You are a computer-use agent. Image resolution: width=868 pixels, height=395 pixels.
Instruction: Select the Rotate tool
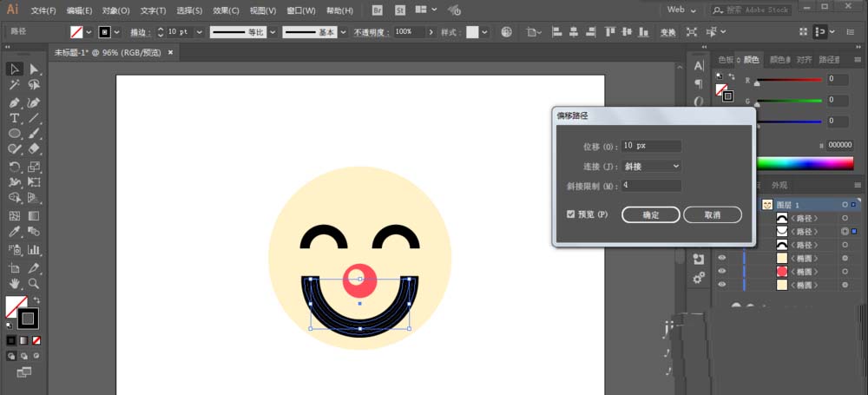15,166
